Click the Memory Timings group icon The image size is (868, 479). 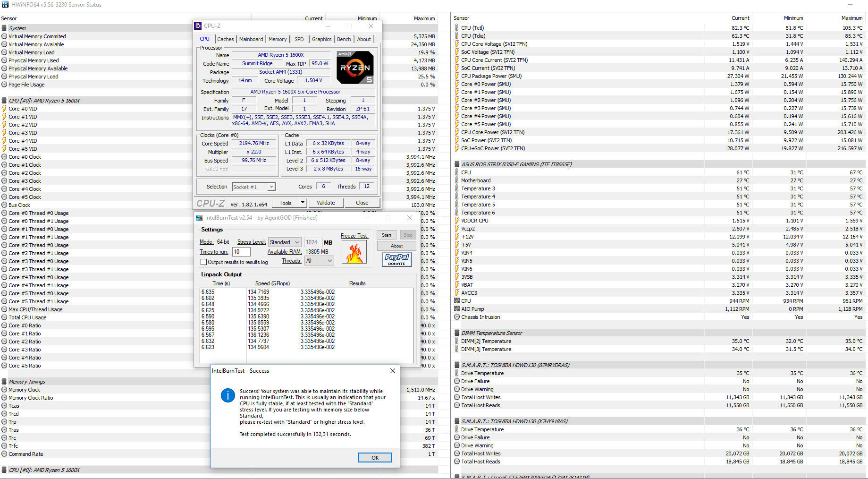(4, 382)
